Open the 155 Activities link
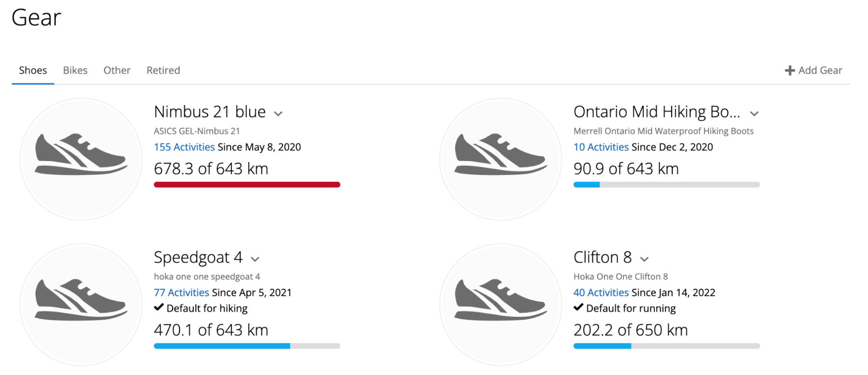This screenshot has height=375, width=868. coord(184,147)
